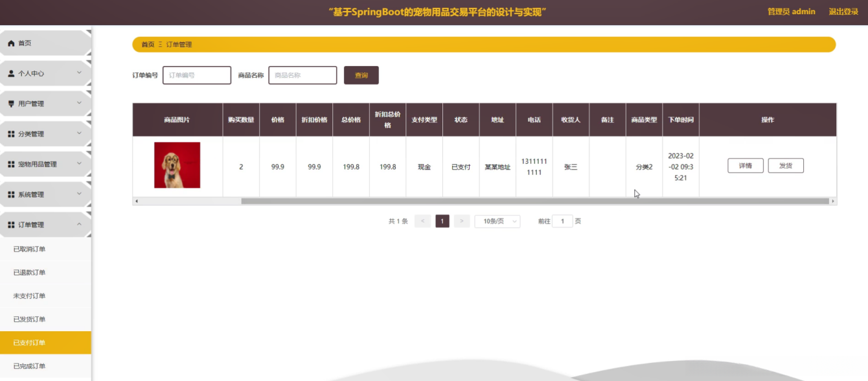Click the dog product thumbnail image
The width and height of the screenshot is (868, 381).
coord(177,165)
